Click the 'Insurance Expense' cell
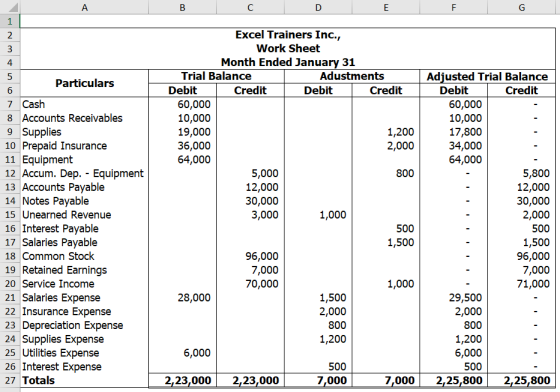This screenshot has width=560, height=392. (x=84, y=311)
